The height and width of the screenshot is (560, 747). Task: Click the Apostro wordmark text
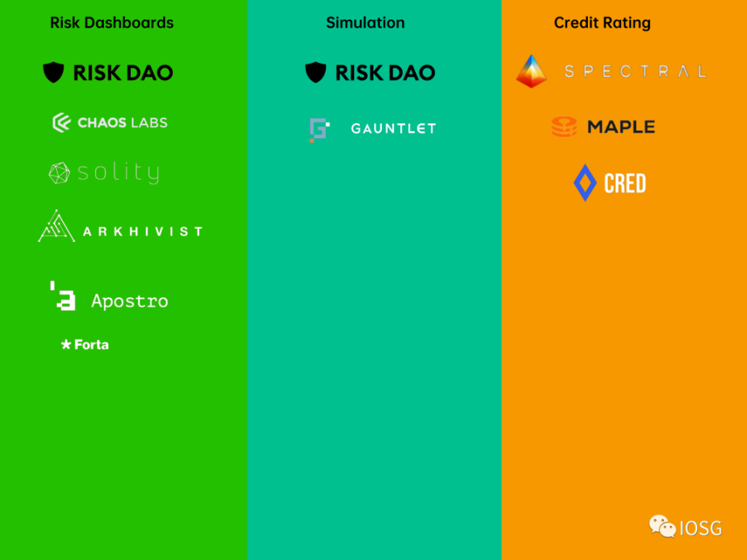point(130,301)
